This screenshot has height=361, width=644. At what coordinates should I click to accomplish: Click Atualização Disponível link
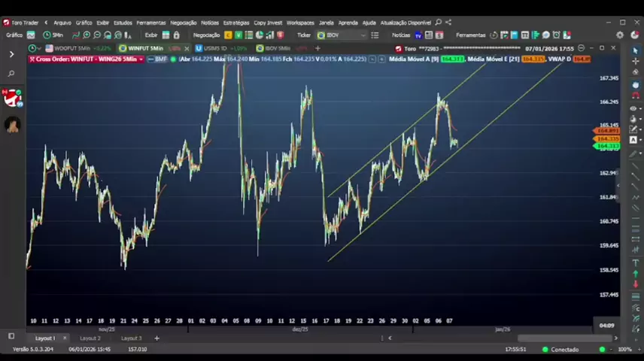click(x=406, y=23)
